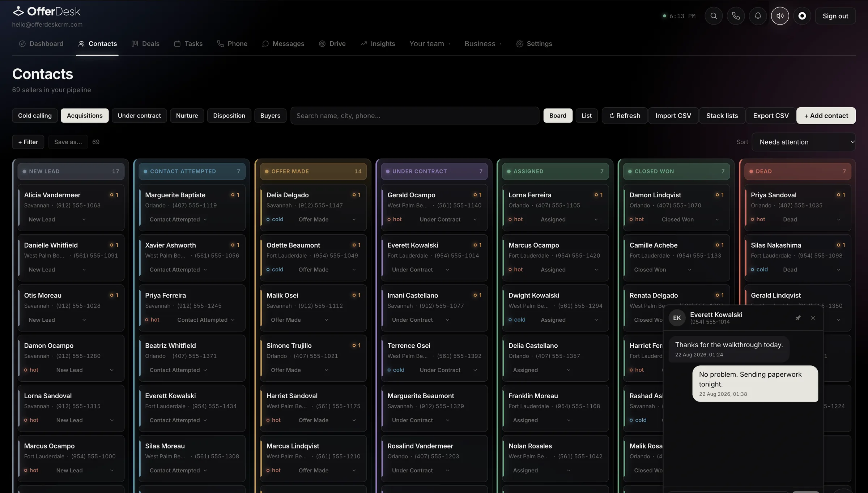The width and height of the screenshot is (868, 493).
Task: Go to the Dashboard tab
Action: pos(41,44)
